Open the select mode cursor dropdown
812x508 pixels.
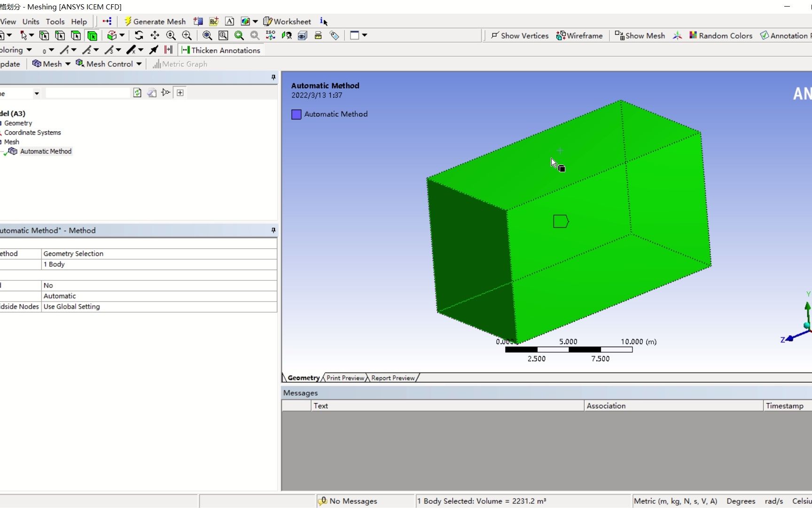(x=27, y=35)
